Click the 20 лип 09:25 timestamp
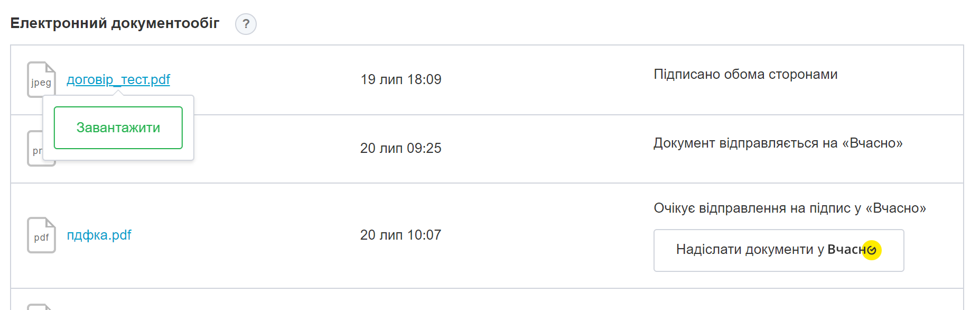Image resolution: width=980 pixels, height=310 pixels. (x=400, y=148)
